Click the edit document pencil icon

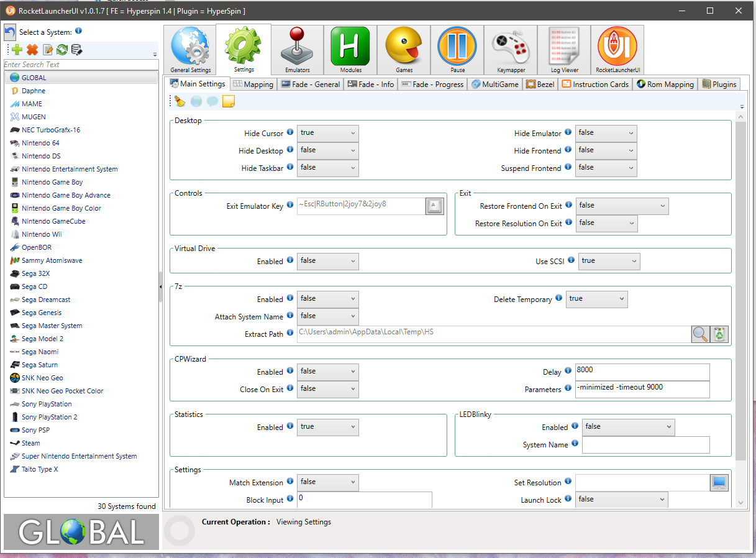pyautogui.click(x=48, y=50)
